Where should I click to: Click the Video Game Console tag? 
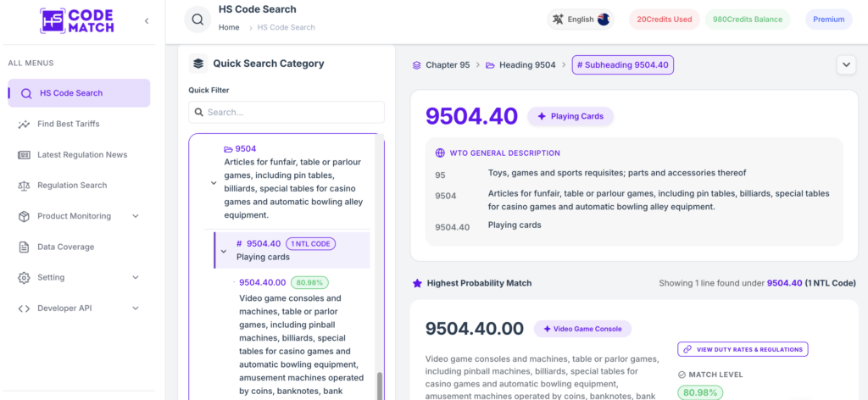[x=582, y=329]
